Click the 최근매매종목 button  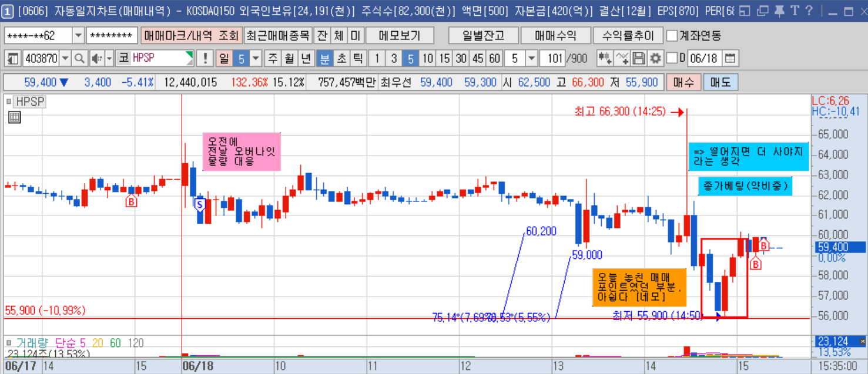[x=277, y=36]
